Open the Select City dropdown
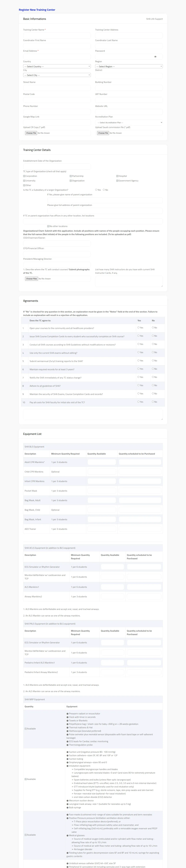 pyautogui.click(x=57, y=75)
